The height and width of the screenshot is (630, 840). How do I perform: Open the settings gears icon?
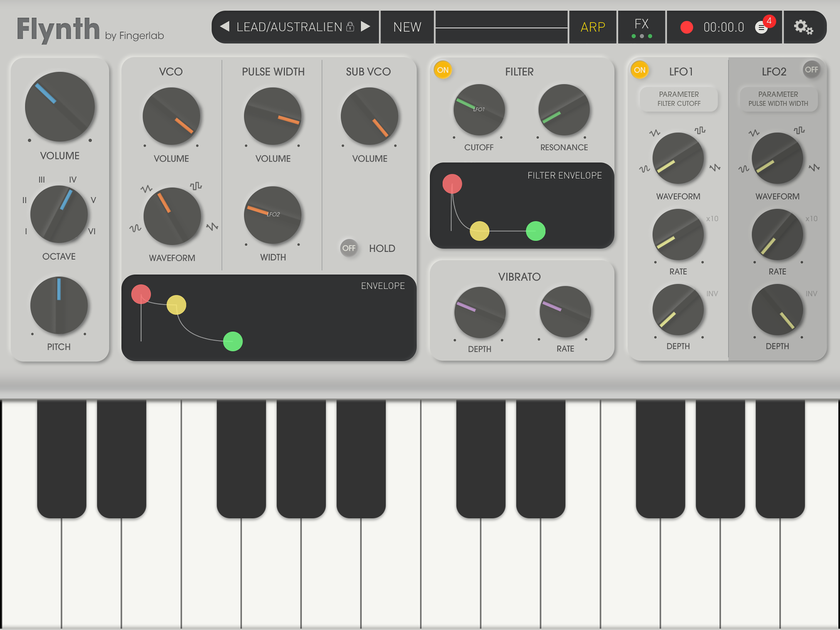(x=803, y=27)
